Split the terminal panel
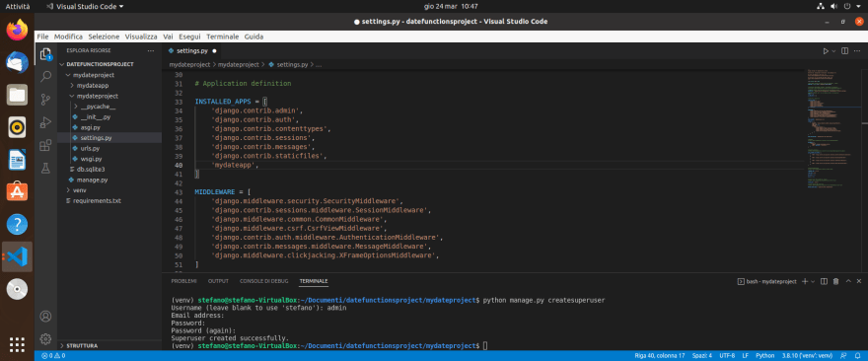868x361 pixels. pyautogui.click(x=824, y=281)
